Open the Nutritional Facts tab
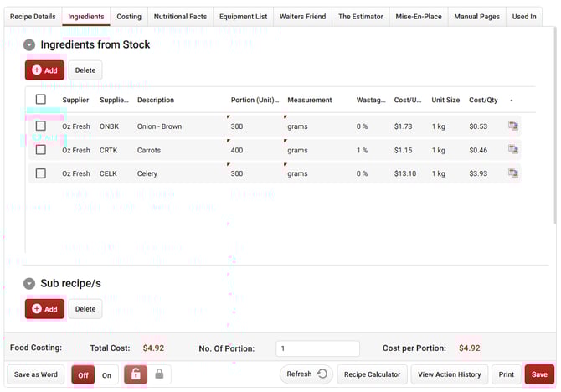The height and width of the screenshot is (392, 561). point(180,16)
